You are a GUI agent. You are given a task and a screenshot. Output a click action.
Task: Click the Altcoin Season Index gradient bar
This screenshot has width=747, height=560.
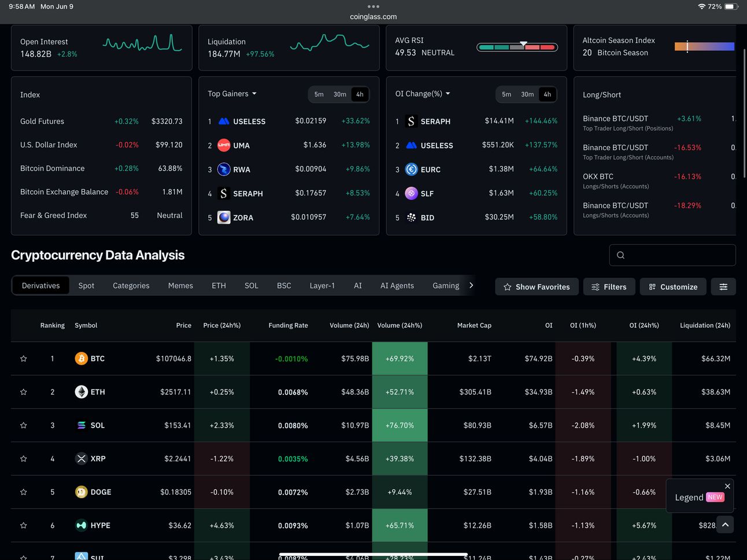[704, 47]
